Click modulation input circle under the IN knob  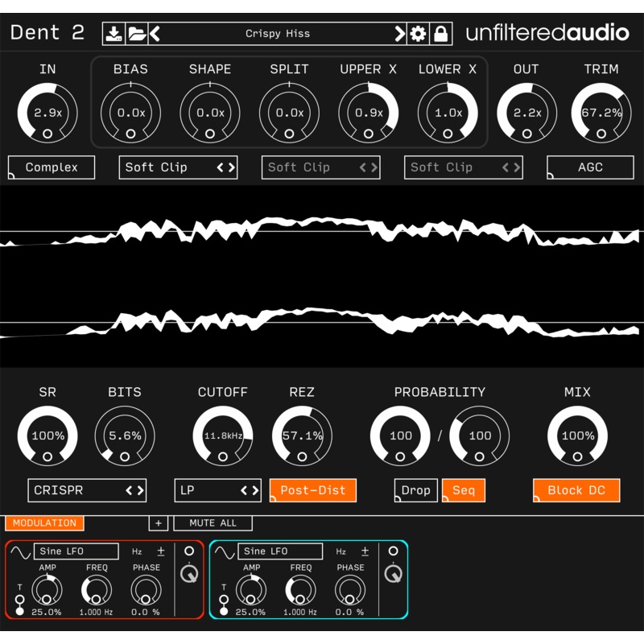pyautogui.click(x=47, y=134)
